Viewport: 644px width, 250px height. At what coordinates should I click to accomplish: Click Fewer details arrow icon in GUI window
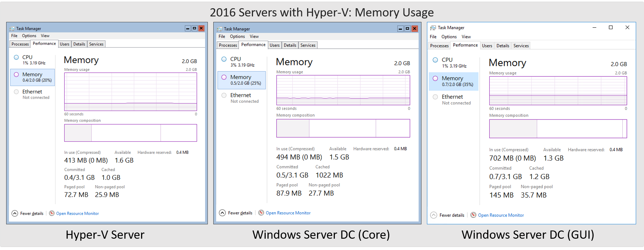(434, 215)
